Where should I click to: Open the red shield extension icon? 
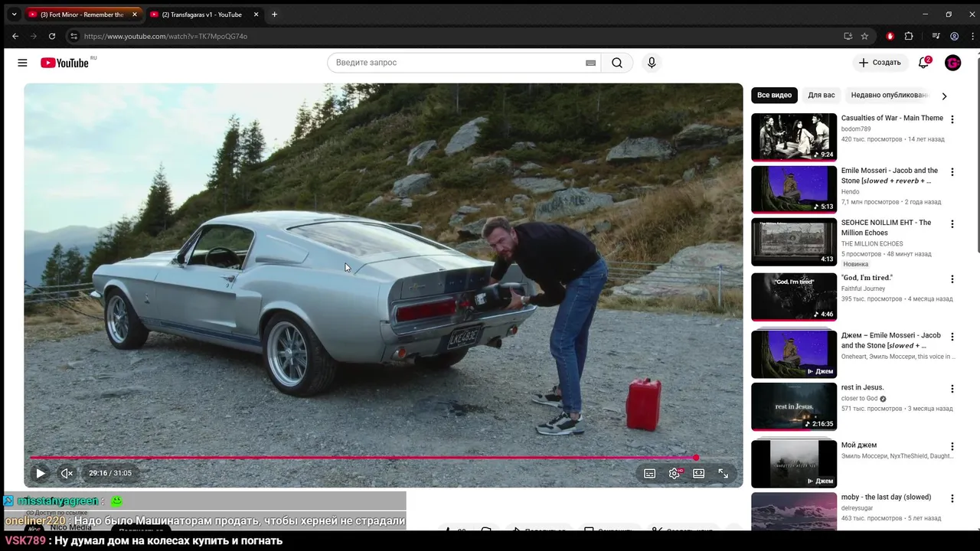[x=890, y=36]
